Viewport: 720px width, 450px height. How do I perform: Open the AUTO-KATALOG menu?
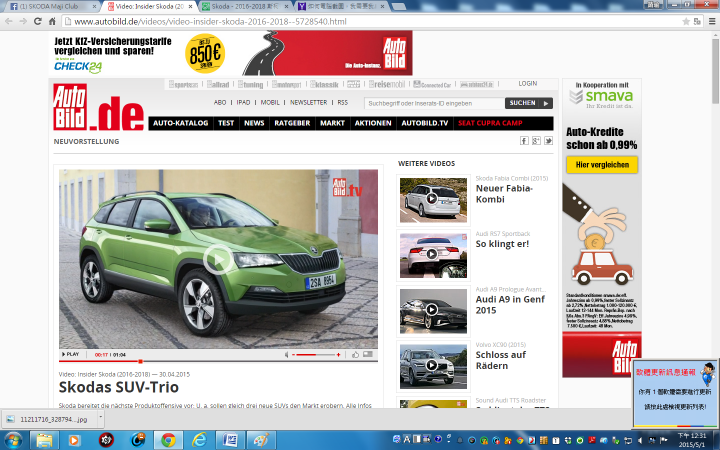pos(180,123)
